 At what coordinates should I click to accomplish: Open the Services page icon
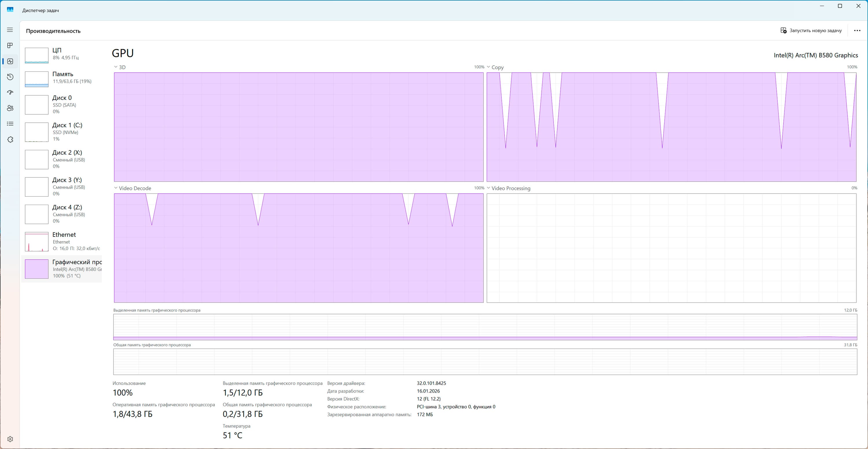[10, 140]
